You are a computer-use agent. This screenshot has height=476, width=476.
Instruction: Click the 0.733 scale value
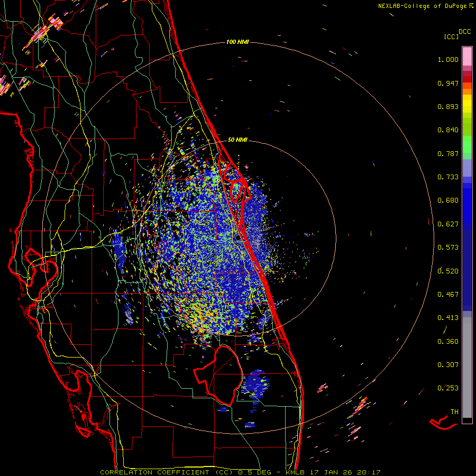[x=448, y=177]
